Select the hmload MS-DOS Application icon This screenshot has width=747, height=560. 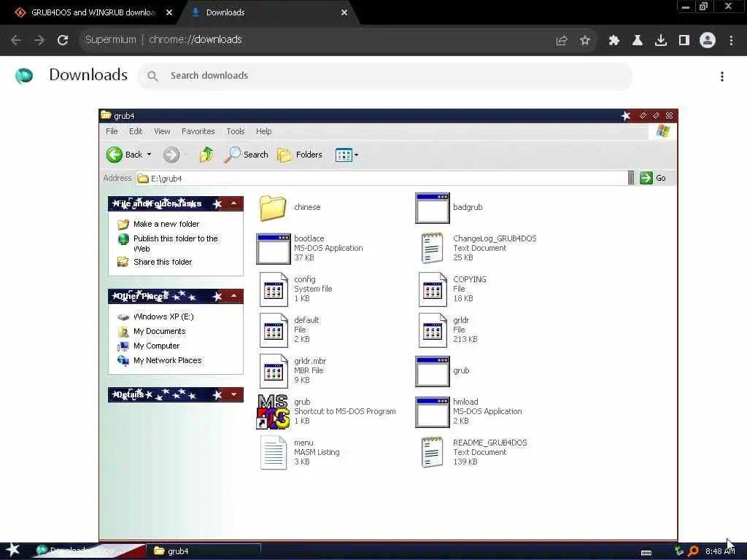point(432,413)
